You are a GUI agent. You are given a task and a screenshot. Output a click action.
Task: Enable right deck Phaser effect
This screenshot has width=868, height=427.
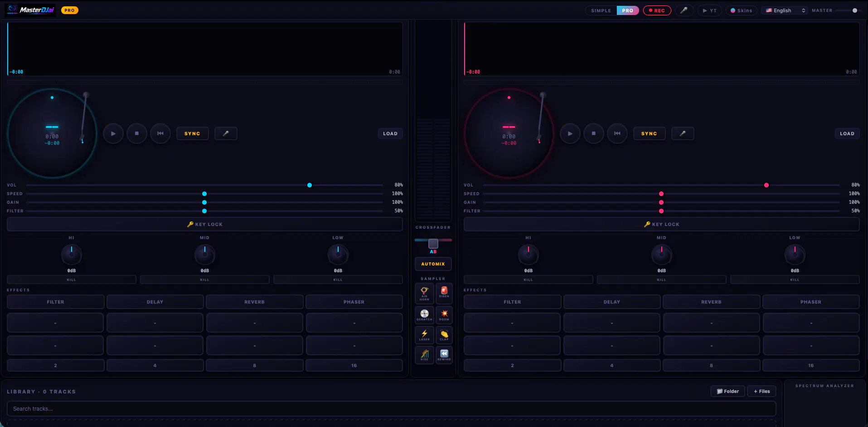(x=811, y=302)
